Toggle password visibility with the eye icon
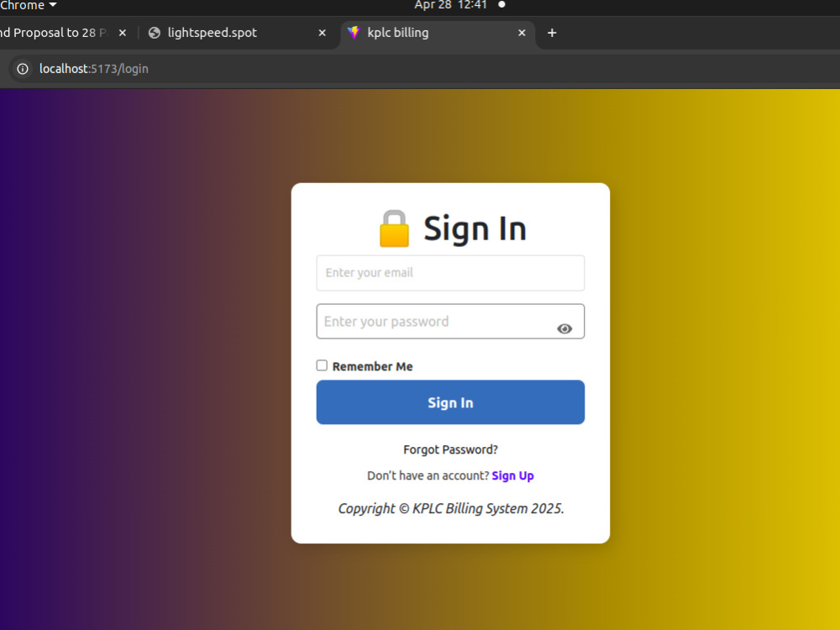The height and width of the screenshot is (630, 840). coord(565,328)
